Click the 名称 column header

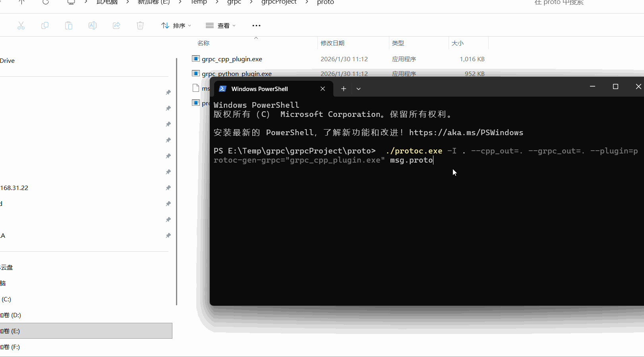pos(203,43)
